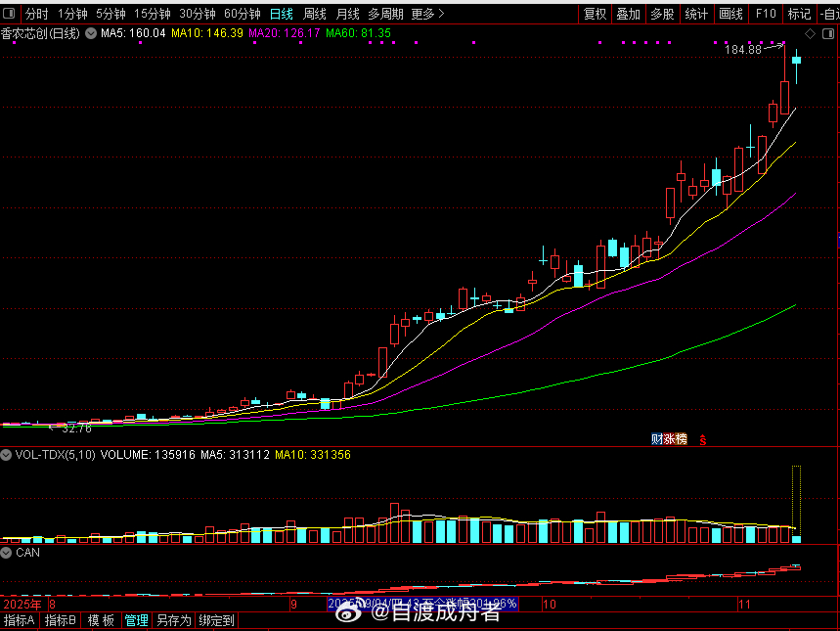Click month 8 on time axis
The image size is (840, 631).
52,605
